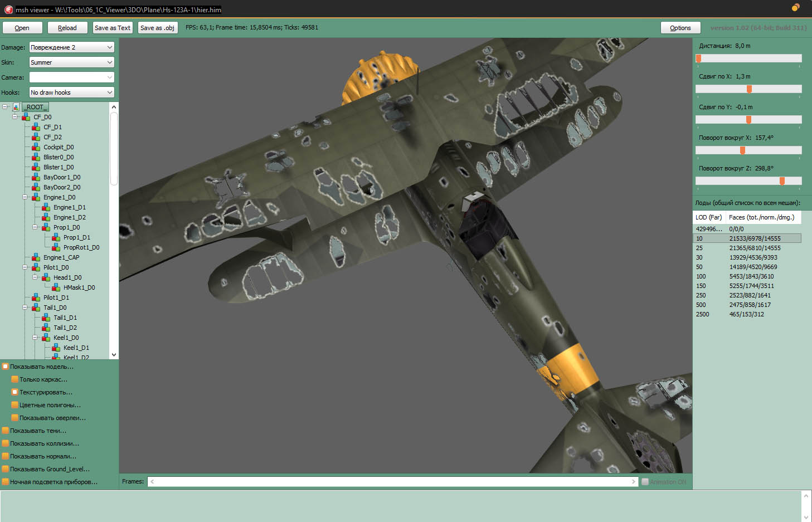Click the Options button
The image size is (812, 522).
pos(680,28)
